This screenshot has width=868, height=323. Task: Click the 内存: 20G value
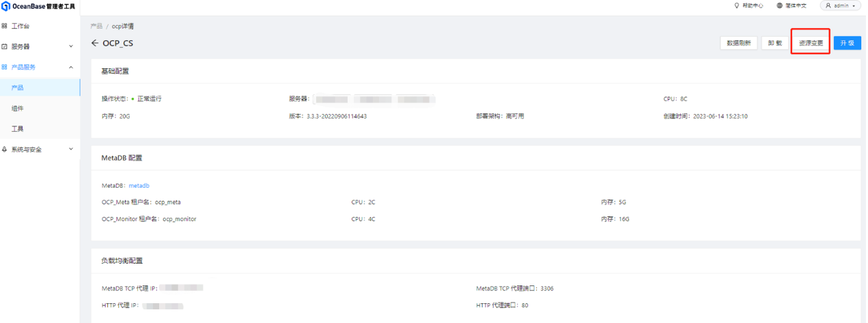(115, 116)
